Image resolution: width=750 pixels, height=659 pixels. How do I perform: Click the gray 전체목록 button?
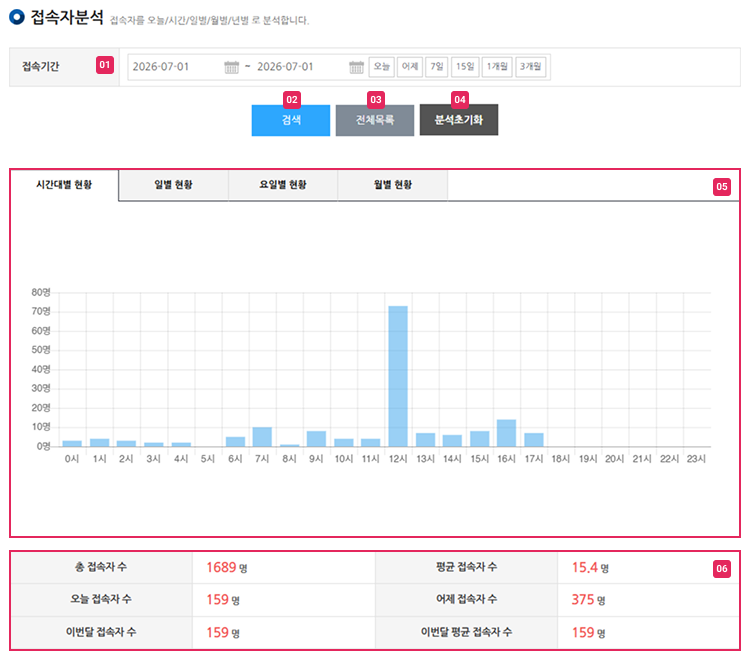coord(375,120)
